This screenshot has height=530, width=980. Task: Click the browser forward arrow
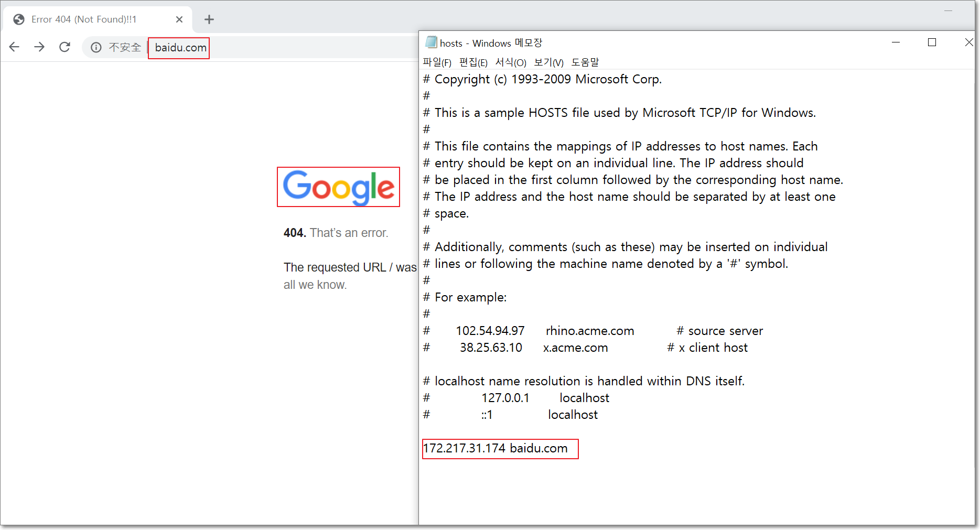point(39,47)
